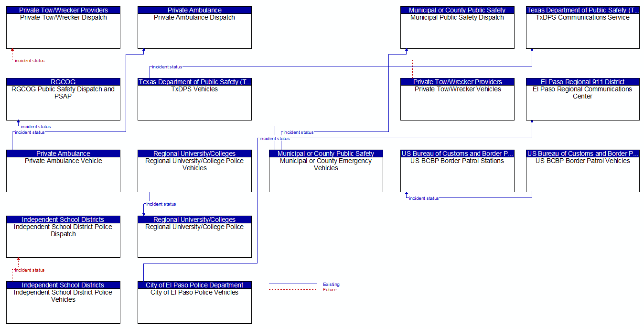Select City of El Paso Police Vehicles box
The height and width of the screenshot is (329, 644).
[194, 303]
